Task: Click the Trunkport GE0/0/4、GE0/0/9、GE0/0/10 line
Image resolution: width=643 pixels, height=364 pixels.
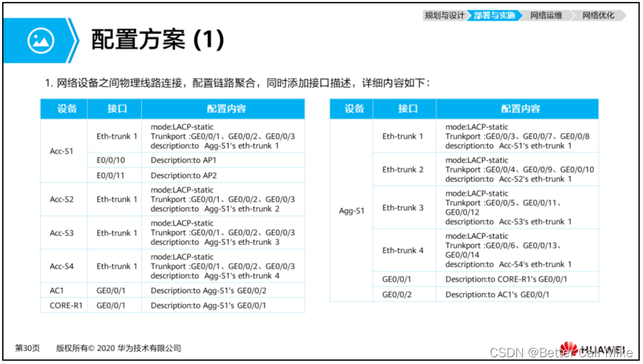Action: click(x=520, y=169)
